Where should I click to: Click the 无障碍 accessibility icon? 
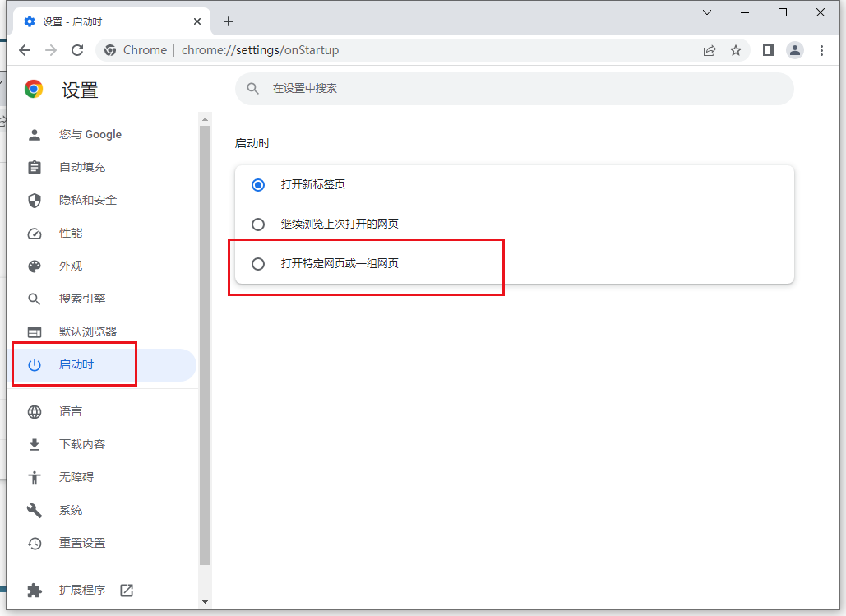tap(35, 478)
